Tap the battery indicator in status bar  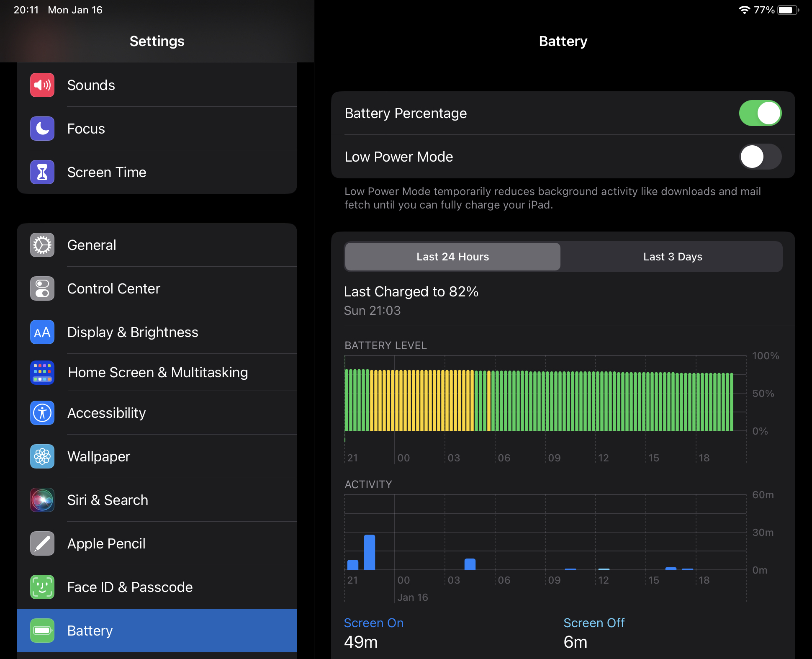(787, 10)
